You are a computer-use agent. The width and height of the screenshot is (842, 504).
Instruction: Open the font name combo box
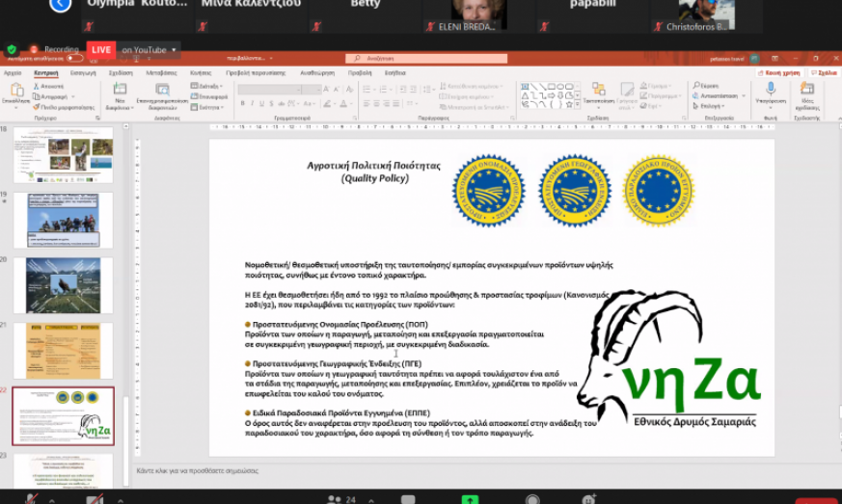click(269, 89)
